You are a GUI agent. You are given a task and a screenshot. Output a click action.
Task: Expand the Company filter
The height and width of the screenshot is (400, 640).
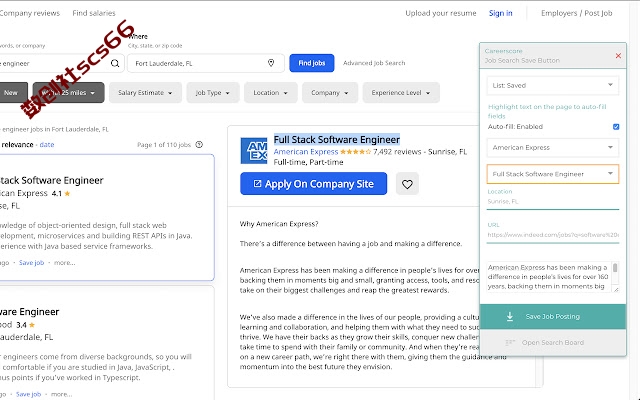pyautogui.click(x=330, y=93)
